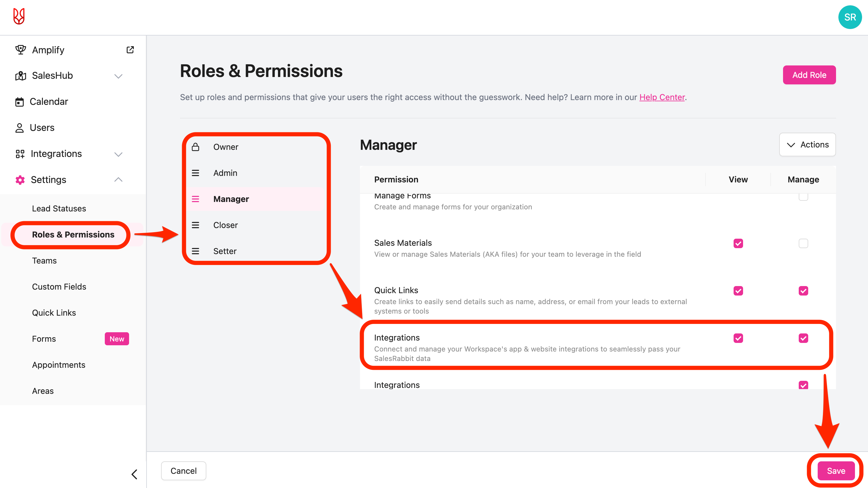868x488 pixels.
Task: Click the Add Role button
Action: (809, 75)
